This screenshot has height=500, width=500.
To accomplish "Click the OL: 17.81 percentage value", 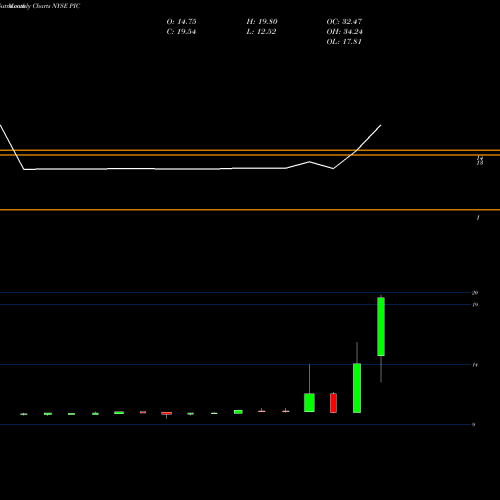I will pyautogui.click(x=344, y=42).
